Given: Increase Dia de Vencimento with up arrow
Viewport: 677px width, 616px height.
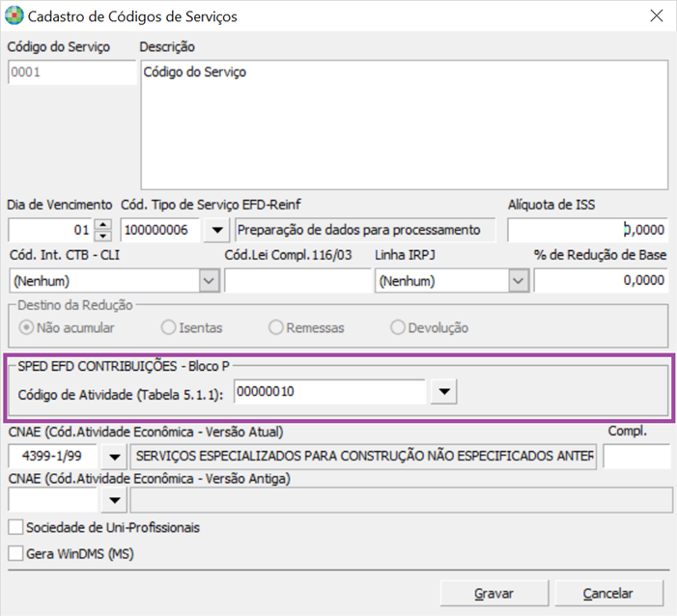Looking at the screenshot, I should (103, 224).
